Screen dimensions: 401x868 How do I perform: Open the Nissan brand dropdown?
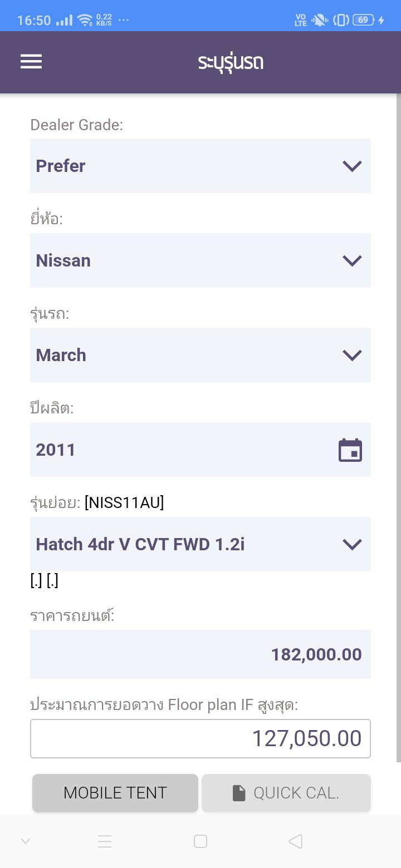(x=200, y=260)
